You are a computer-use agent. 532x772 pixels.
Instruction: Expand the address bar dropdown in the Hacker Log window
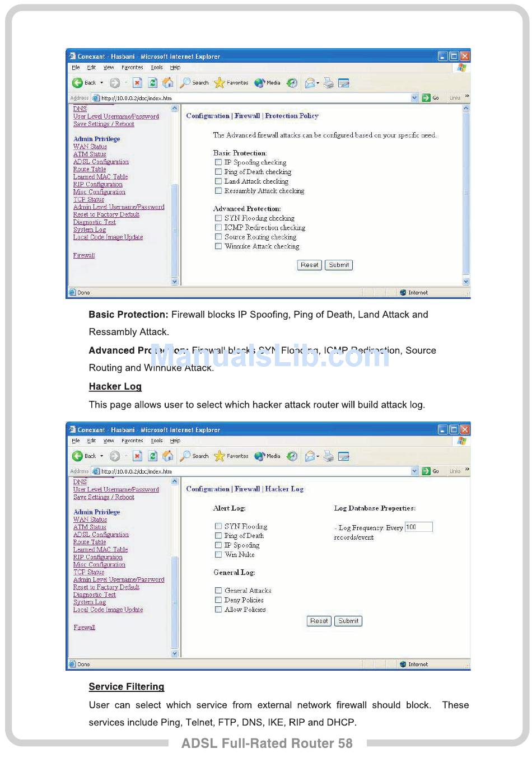[x=414, y=471]
